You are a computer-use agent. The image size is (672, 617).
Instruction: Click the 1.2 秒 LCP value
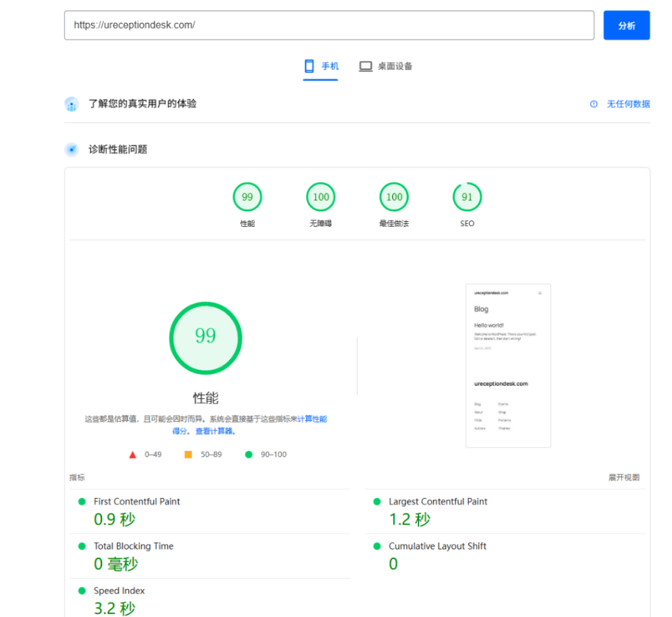410,519
